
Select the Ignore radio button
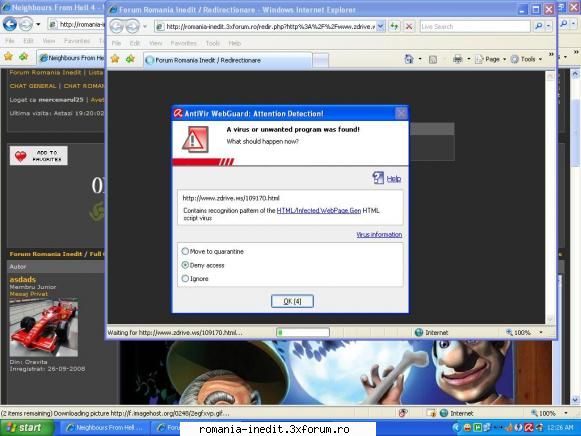tap(185, 279)
